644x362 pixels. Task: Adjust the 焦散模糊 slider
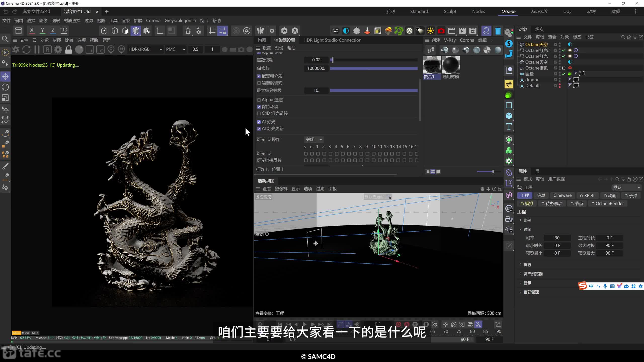(x=374, y=60)
